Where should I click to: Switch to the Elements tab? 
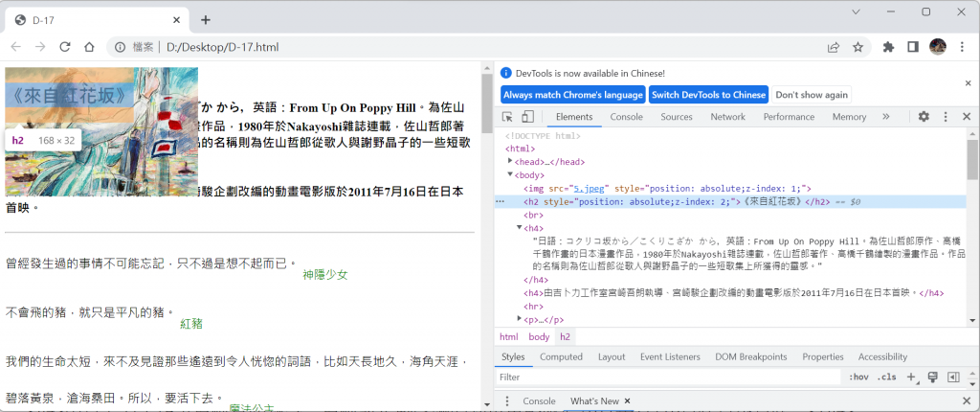click(574, 117)
